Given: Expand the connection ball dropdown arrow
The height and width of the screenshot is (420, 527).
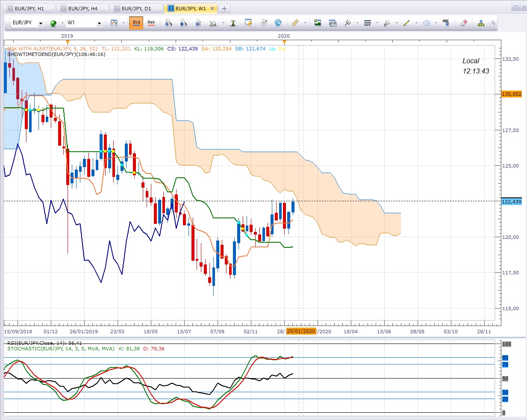Looking at the screenshot, I should point(62,23).
